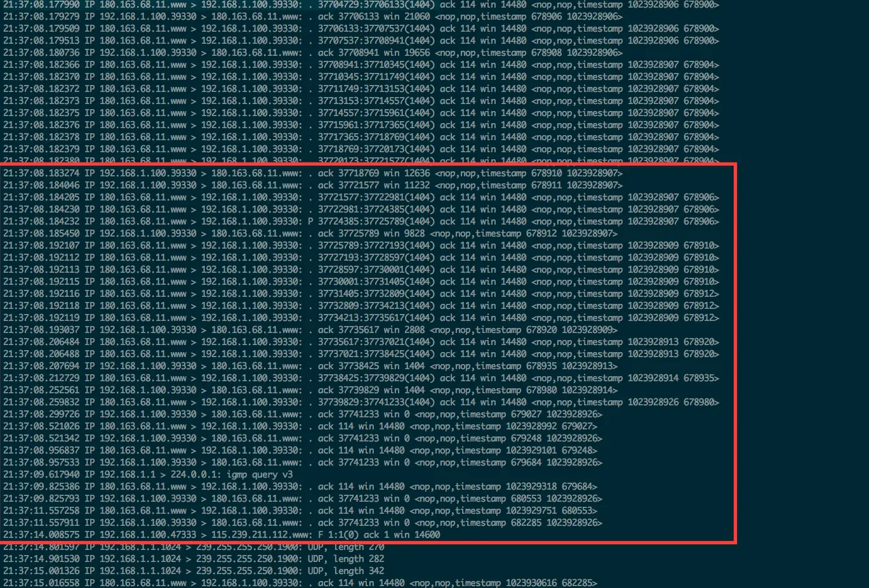The width and height of the screenshot is (869, 588).
Task: Click the timestamp 21:37:08.521026
Action: coord(41,426)
